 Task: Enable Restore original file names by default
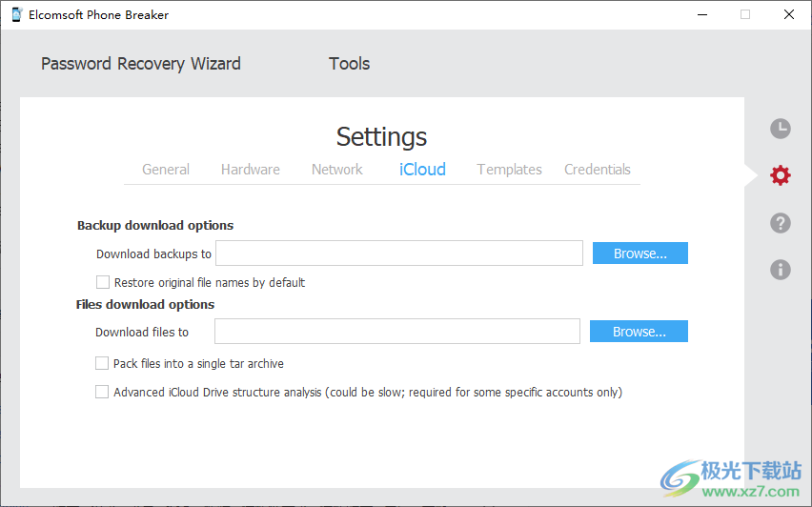pyautogui.click(x=103, y=282)
